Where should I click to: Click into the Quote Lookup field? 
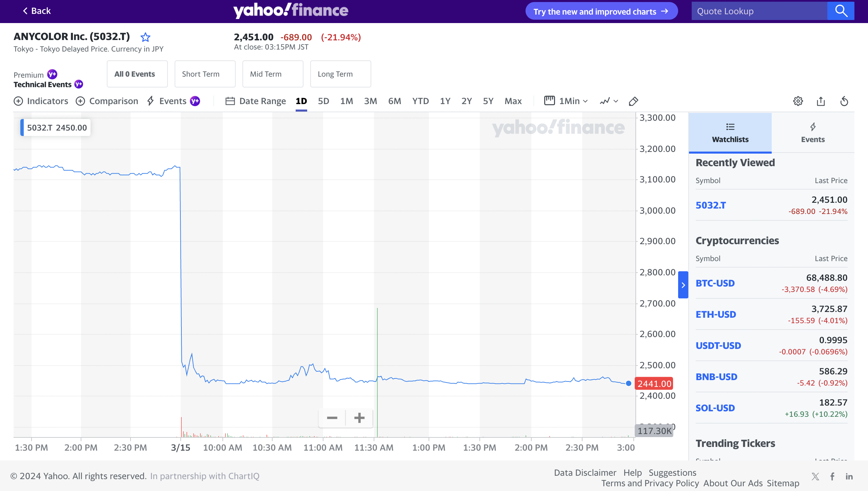[x=759, y=11]
